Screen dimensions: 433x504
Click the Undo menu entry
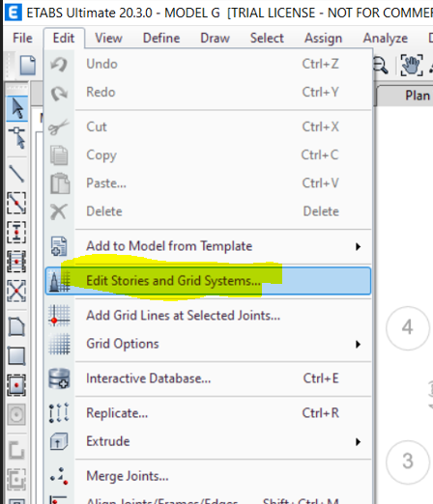pyautogui.click(x=208, y=64)
